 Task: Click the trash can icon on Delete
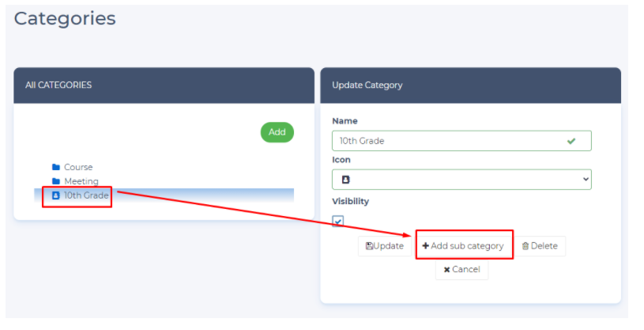(525, 246)
